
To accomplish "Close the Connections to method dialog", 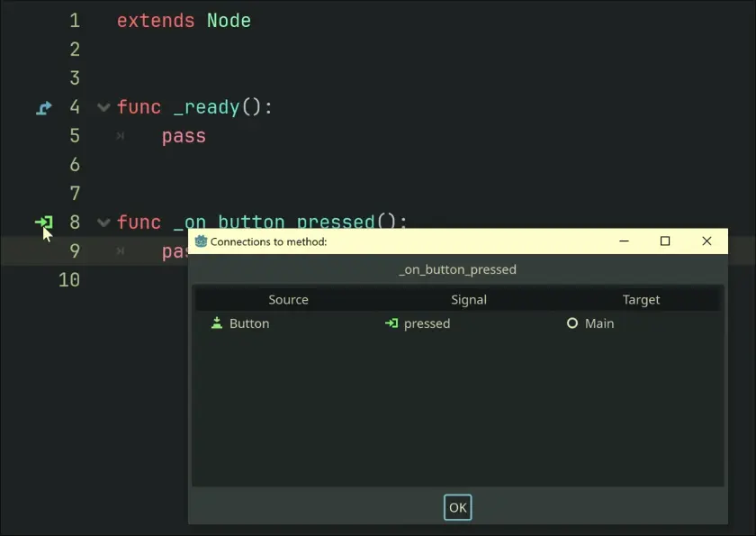I will coord(706,241).
